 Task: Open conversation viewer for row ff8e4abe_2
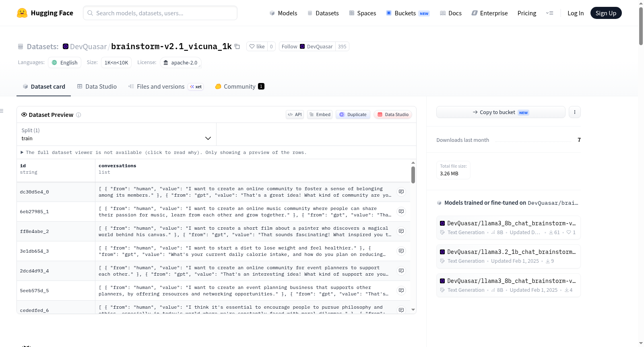401,231
